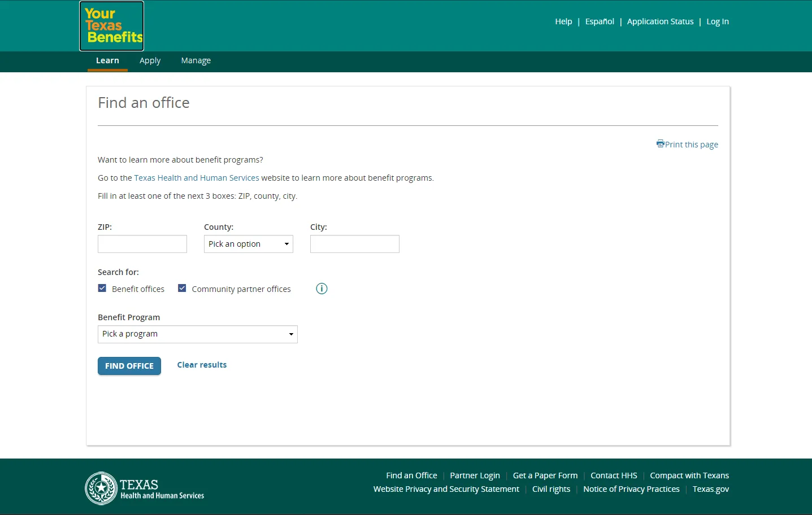
Task: Focus the City input field
Action: [355, 244]
